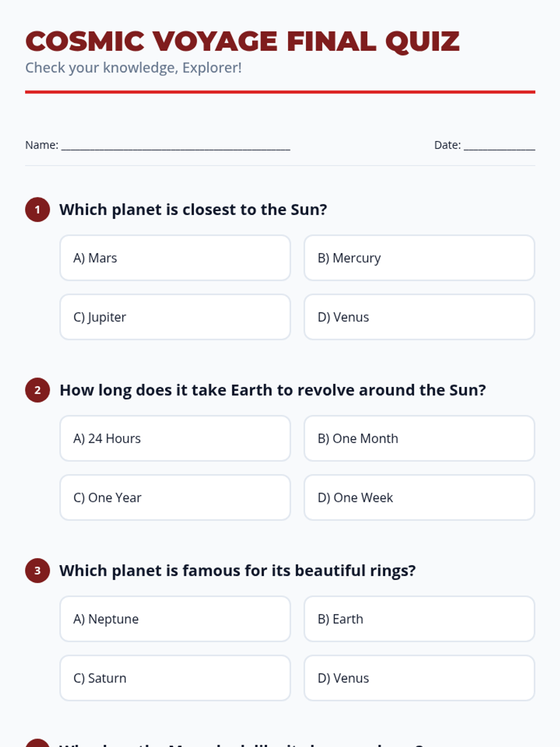
Task: Pick answer C) Jupiter
Action: [175, 317]
